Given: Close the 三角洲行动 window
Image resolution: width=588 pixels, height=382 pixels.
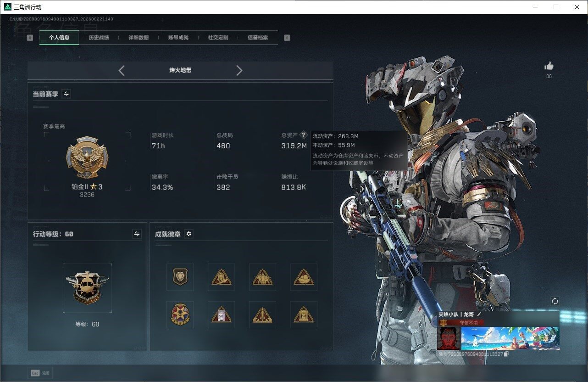Looking at the screenshot, I should pyautogui.click(x=577, y=7).
